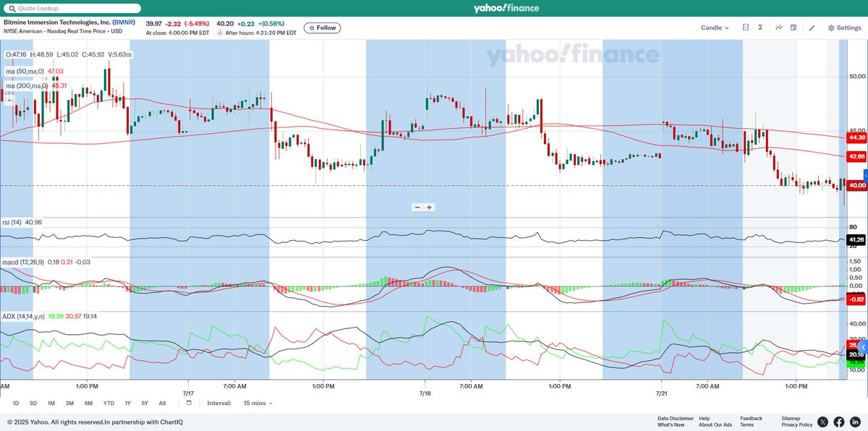Click the -0.82 MACD value label
Image resolution: width=868 pixels, height=431 pixels.
pyautogui.click(x=857, y=299)
